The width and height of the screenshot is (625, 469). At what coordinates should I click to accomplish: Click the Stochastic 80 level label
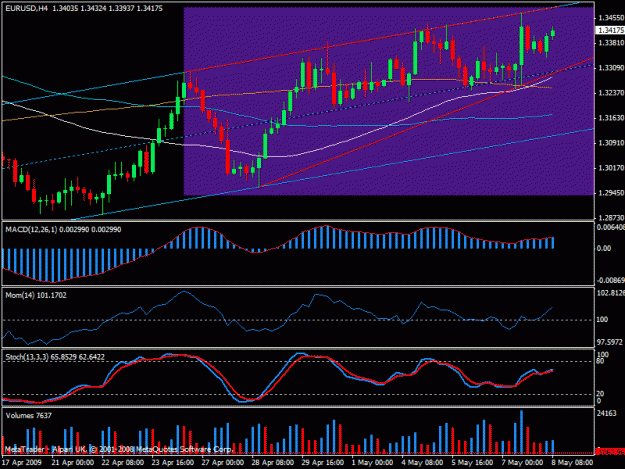[x=600, y=361]
